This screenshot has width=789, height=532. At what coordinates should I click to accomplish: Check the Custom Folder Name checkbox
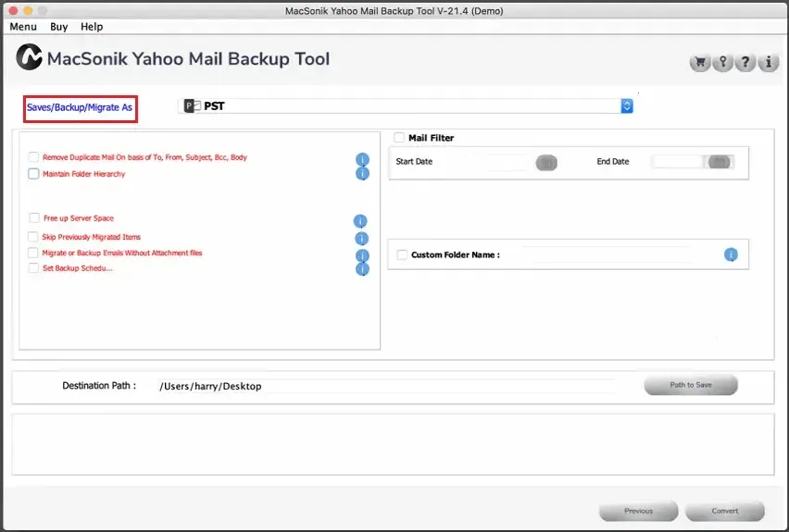[x=402, y=254]
